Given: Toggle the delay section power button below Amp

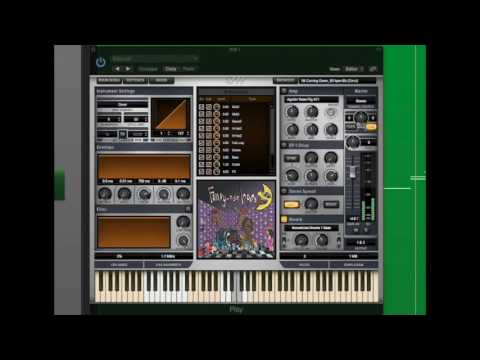Looking at the screenshot, I should click(284, 145).
